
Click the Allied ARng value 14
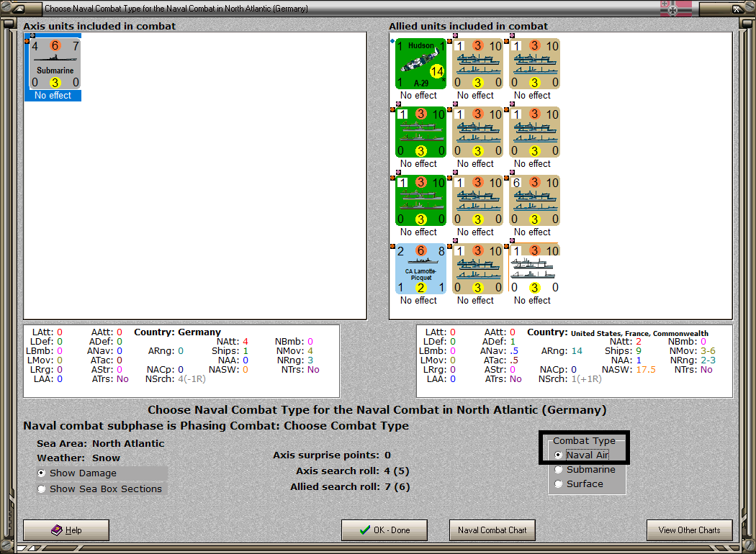577,350
